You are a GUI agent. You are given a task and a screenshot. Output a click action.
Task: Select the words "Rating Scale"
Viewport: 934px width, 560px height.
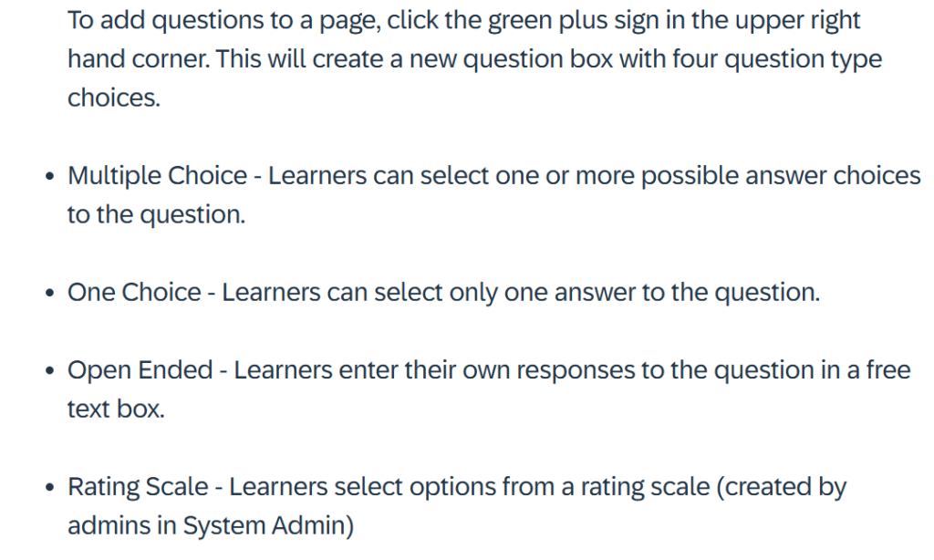(138, 487)
